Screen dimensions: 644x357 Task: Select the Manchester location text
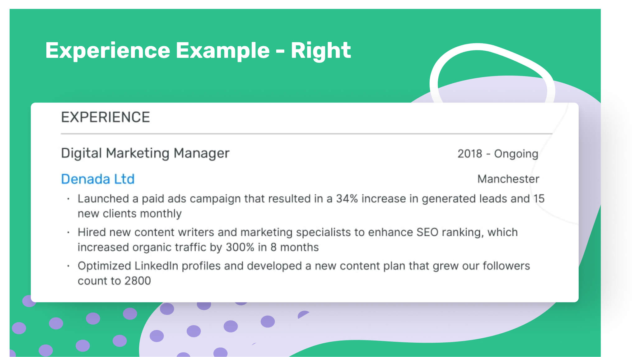[x=508, y=179]
